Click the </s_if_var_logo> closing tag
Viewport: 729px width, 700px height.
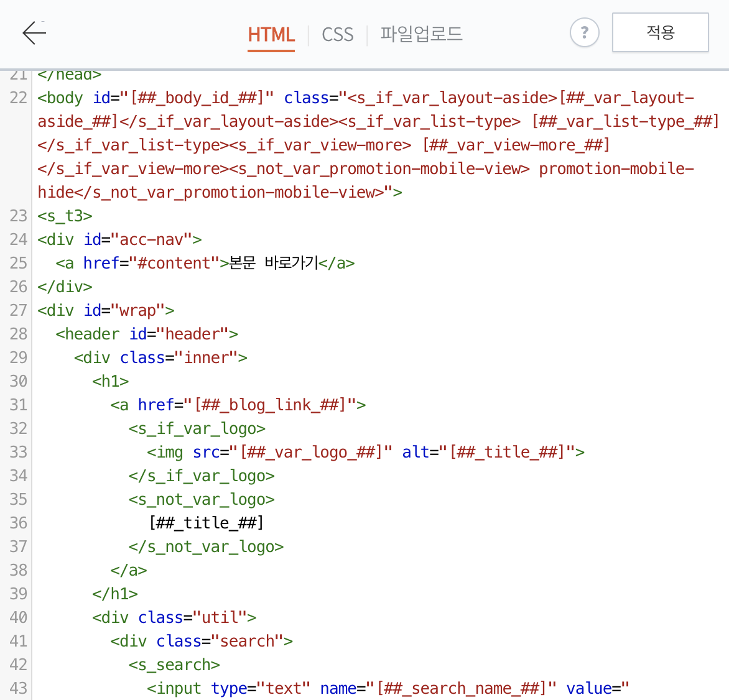pyautogui.click(x=202, y=476)
